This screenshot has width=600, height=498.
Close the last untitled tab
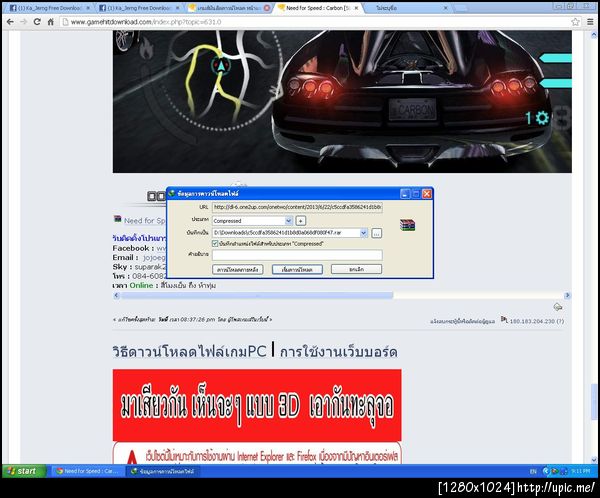tap(445, 8)
